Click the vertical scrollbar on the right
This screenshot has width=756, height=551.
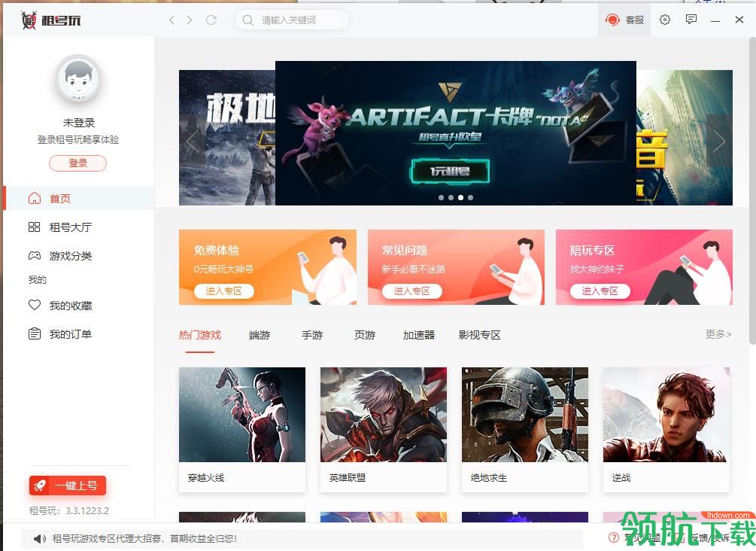click(x=752, y=190)
